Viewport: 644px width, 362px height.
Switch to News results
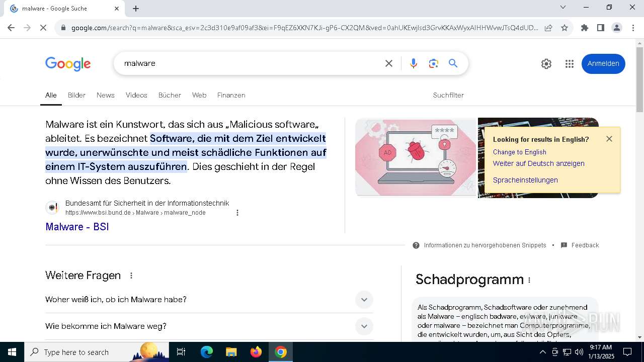106,95
